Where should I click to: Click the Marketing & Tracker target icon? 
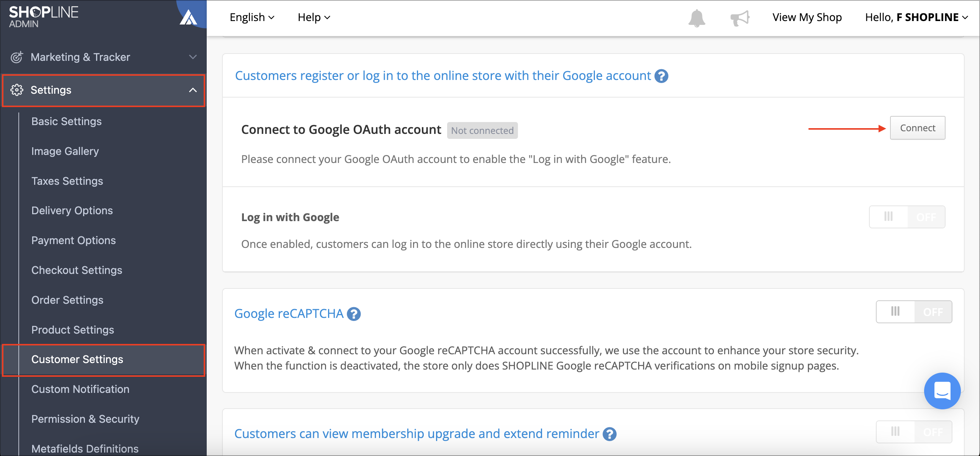(17, 57)
